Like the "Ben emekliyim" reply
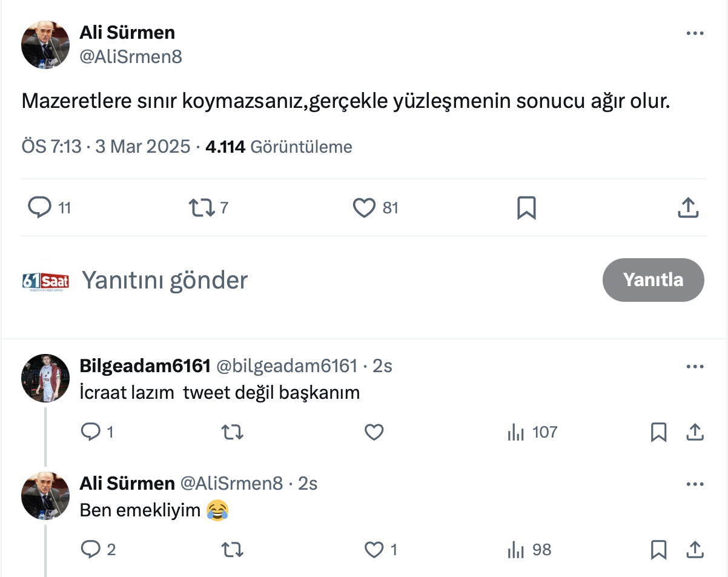This screenshot has width=728, height=577. pyautogui.click(x=374, y=550)
